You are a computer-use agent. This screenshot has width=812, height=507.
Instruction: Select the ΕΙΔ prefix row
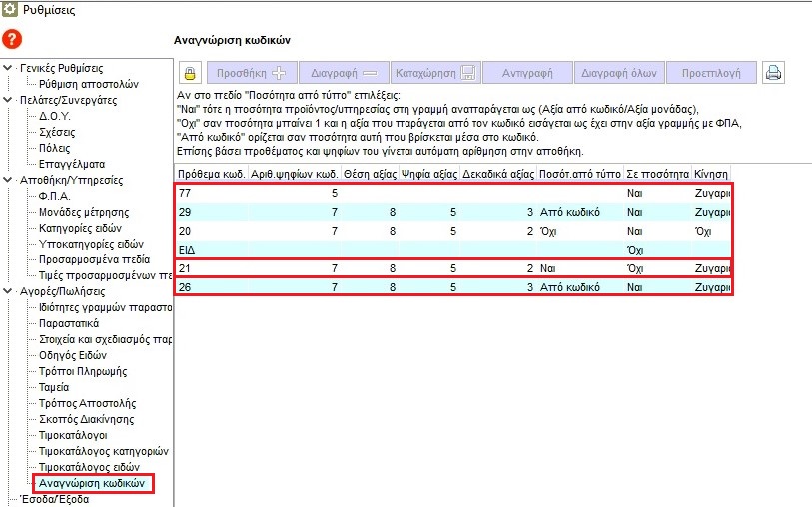pyautogui.click(x=453, y=250)
